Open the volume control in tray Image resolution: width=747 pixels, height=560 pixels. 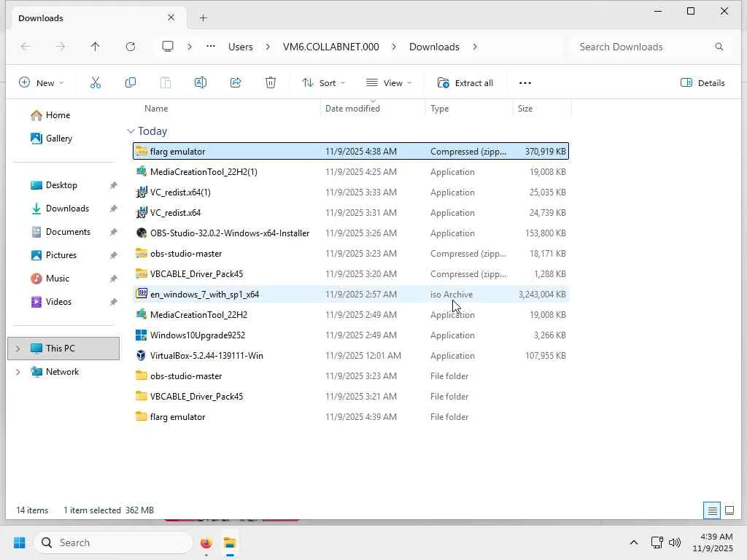point(675,542)
